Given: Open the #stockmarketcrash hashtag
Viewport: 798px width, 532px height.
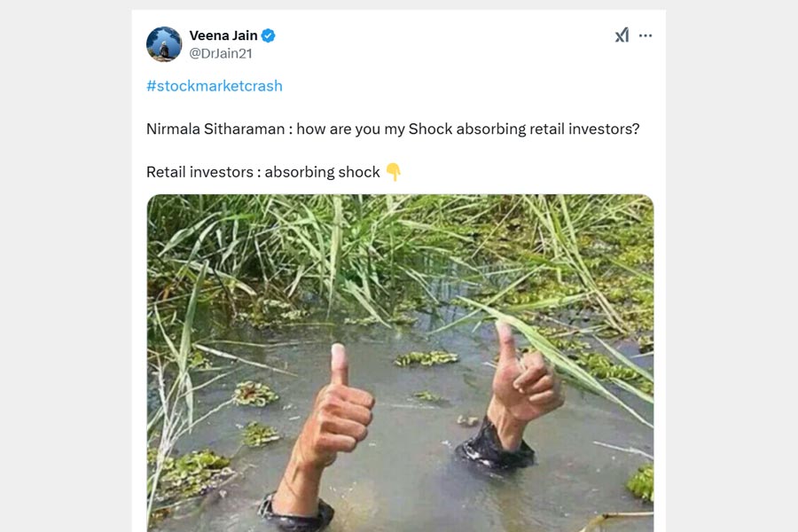Looking at the screenshot, I should pyautogui.click(x=215, y=86).
